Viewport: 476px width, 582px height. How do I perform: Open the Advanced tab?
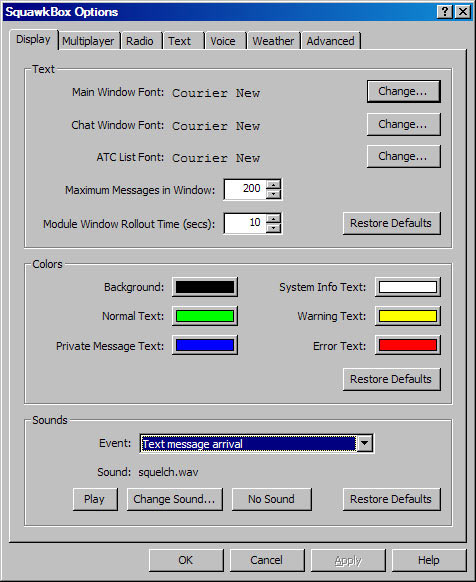[x=330, y=41]
